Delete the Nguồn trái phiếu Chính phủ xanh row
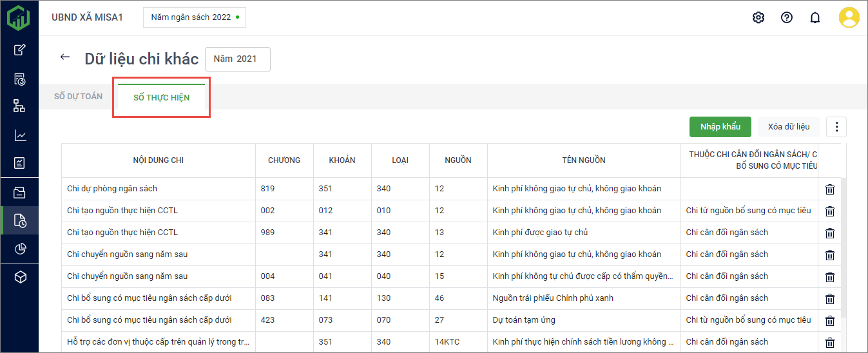The height and width of the screenshot is (353, 868). [830, 299]
